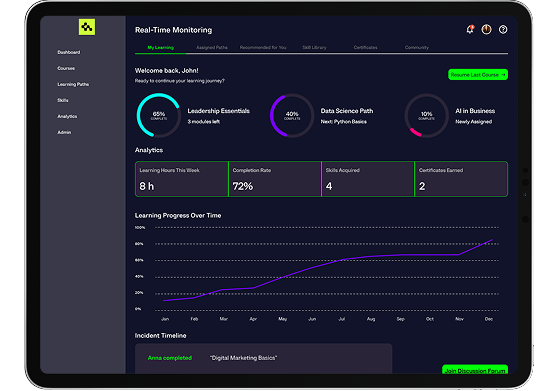Image resolution: width=560 pixels, height=391 pixels.
Task: Click the Incident Timeline heading
Action: pos(160,336)
